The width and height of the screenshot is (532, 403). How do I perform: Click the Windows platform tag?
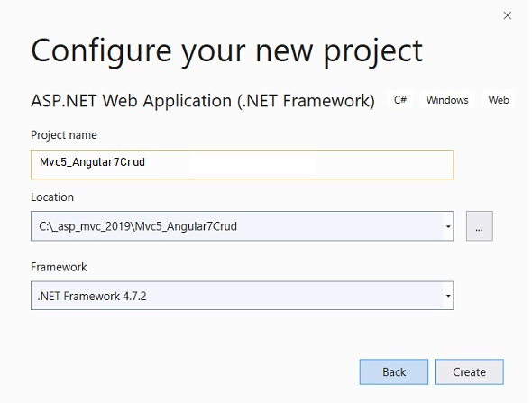coord(447,100)
